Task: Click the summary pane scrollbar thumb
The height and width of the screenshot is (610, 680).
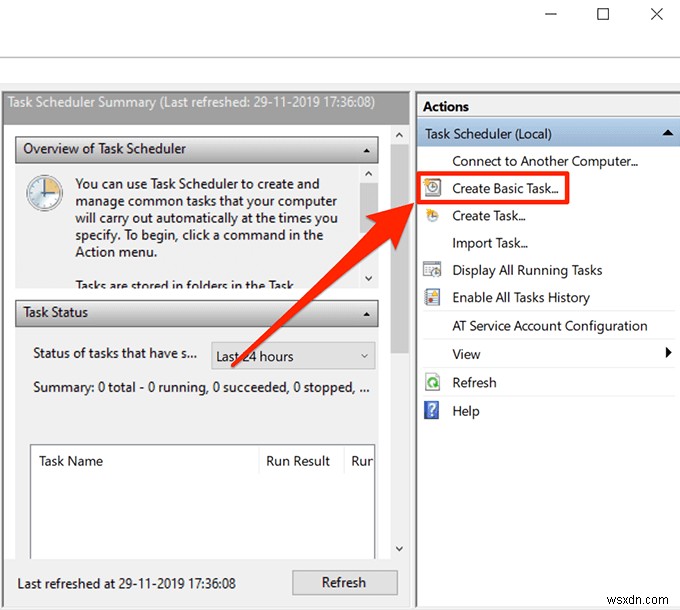Action: (399, 249)
